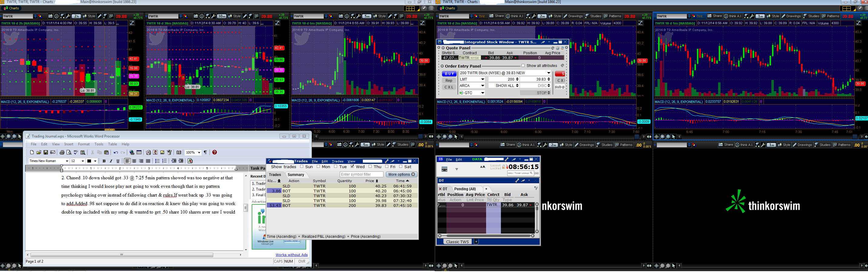
Task: Open Works help via red question icon
Action: (215, 153)
